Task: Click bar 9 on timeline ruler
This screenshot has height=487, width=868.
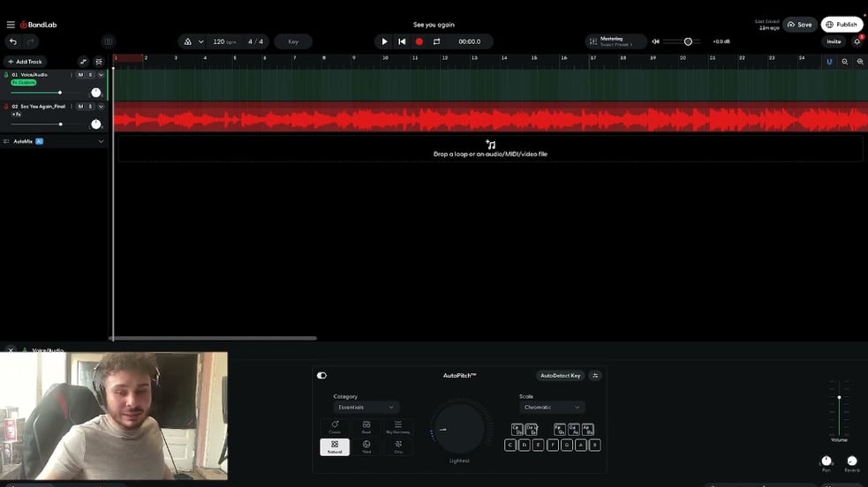Action: click(354, 58)
